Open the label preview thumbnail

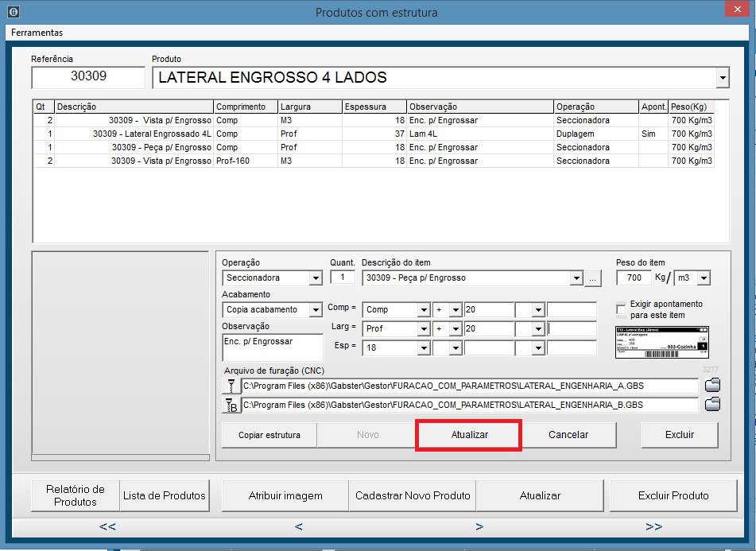pyautogui.click(x=662, y=342)
